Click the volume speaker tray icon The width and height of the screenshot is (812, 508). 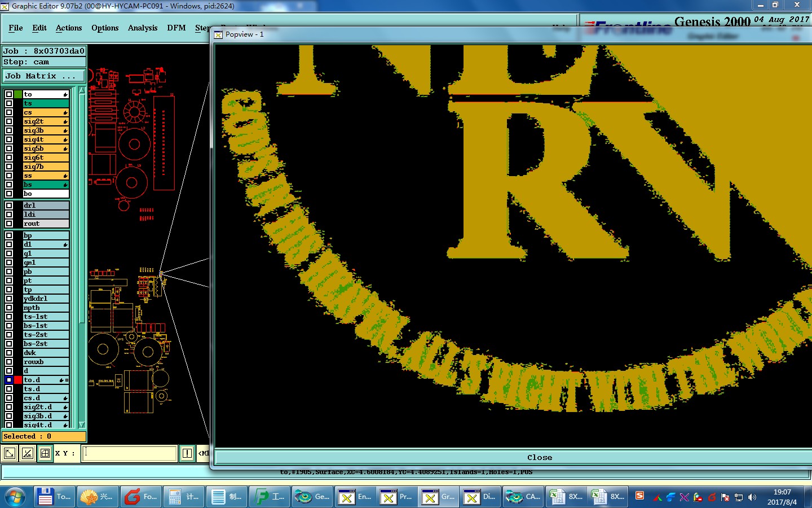click(x=752, y=497)
